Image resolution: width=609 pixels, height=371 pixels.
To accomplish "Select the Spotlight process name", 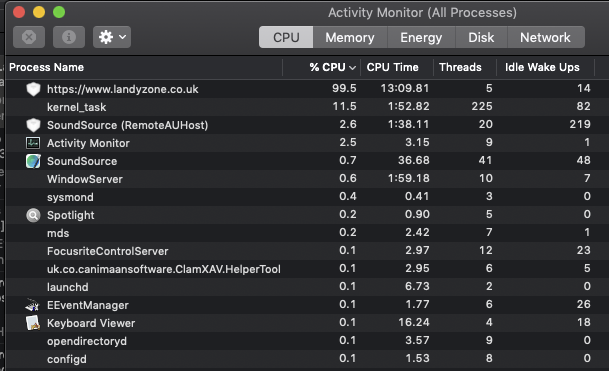I will (71, 215).
